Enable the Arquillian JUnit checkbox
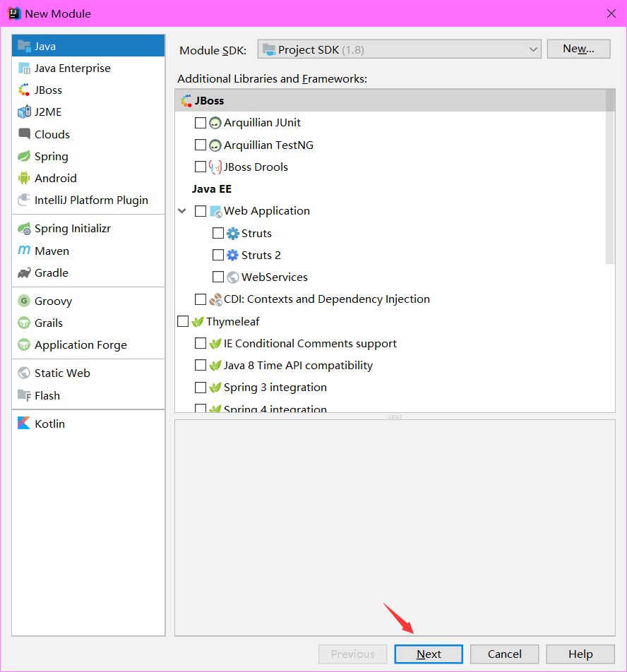 pyautogui.click(x=200, y=123)
